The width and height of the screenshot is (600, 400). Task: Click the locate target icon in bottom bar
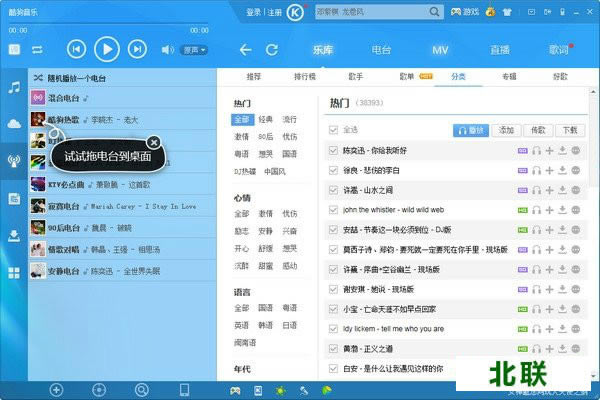[99, 390]
